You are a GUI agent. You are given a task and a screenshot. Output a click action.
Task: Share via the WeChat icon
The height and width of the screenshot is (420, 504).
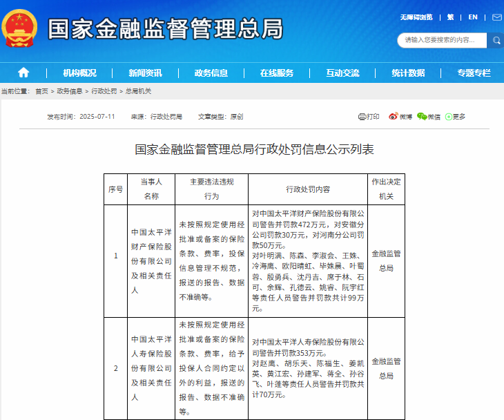(x=421, y=117)
